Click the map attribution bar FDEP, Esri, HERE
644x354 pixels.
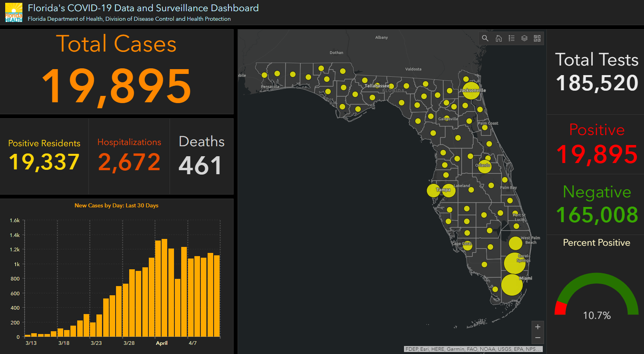pyautogui.click(x=473, y=349)
